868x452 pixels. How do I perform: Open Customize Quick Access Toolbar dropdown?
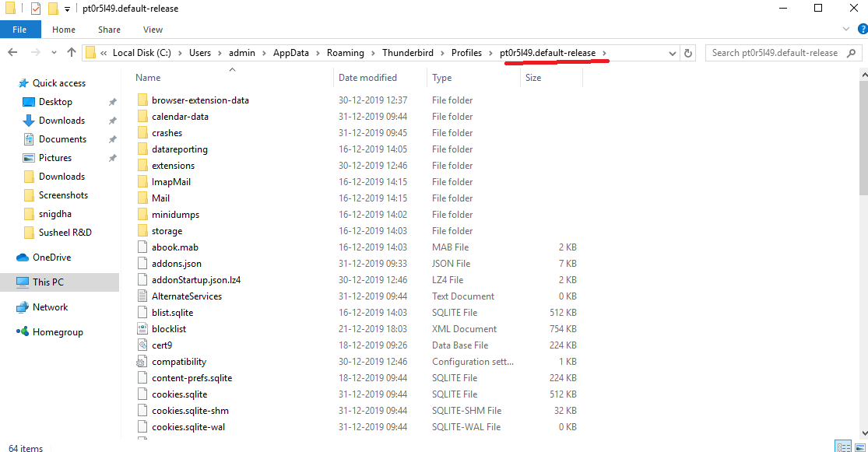pyautogui.click(x=67, y=9)
